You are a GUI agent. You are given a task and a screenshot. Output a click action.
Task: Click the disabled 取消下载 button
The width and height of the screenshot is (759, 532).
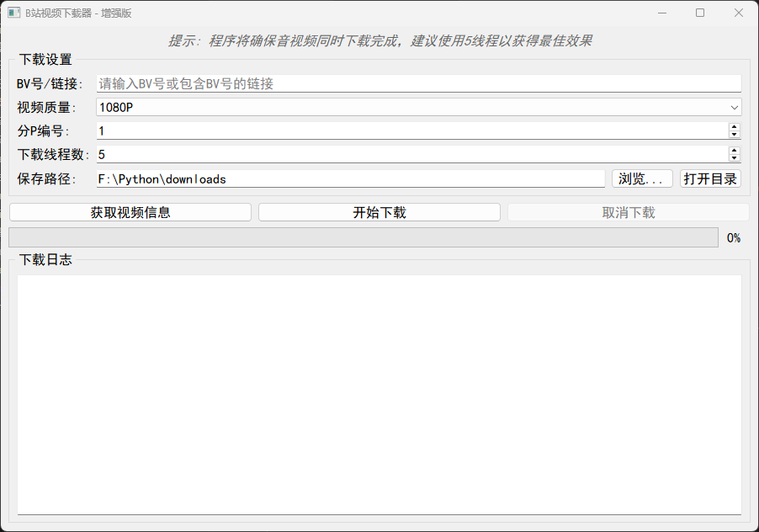coord(628,211)
